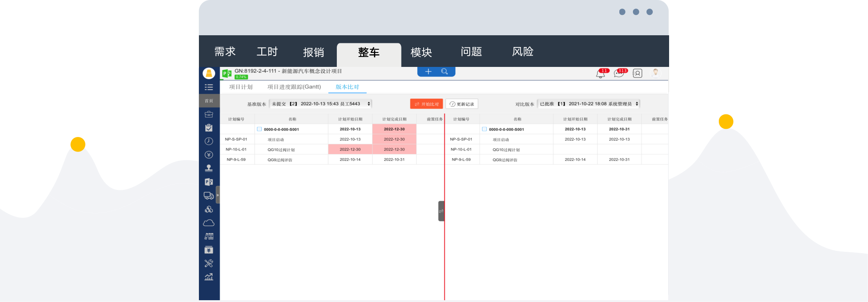
Task: Switch to 问题 tab
Action: 472,52
